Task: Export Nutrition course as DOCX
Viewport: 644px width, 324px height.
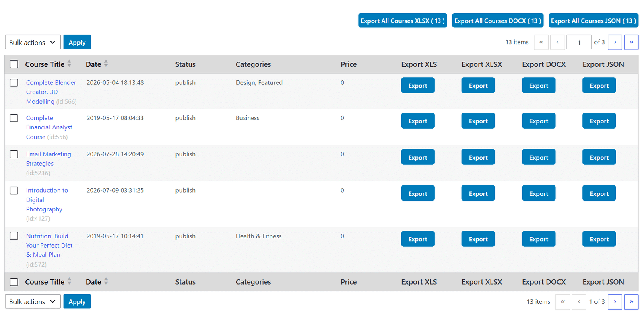Action: tap(539, 239)
